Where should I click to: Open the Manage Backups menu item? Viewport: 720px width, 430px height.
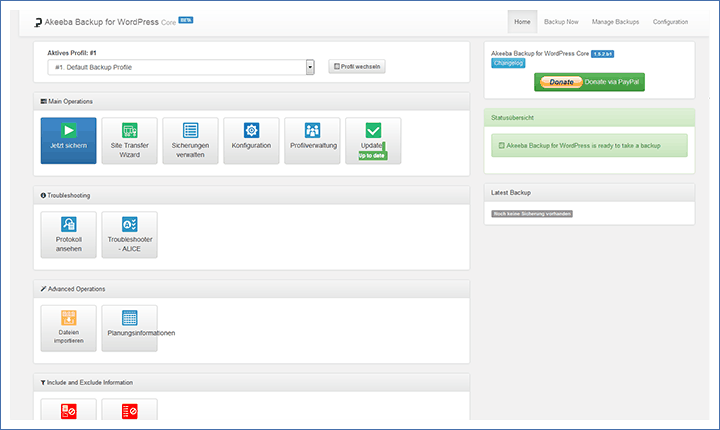615,22
